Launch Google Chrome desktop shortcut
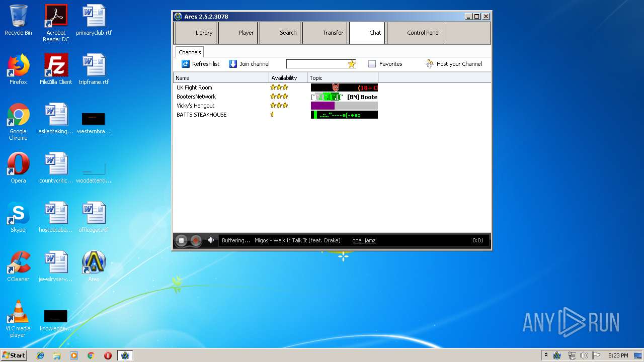 tap(18, 122)
